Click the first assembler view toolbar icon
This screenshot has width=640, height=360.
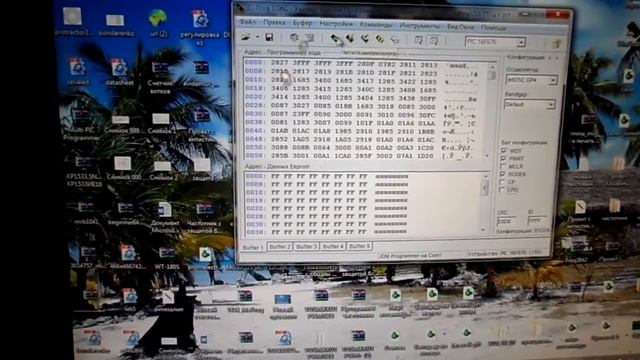419,40
